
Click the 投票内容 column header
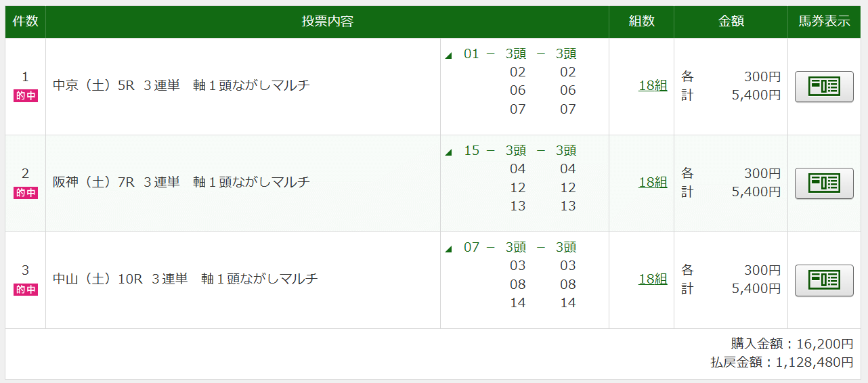click(x=327, y=22)
